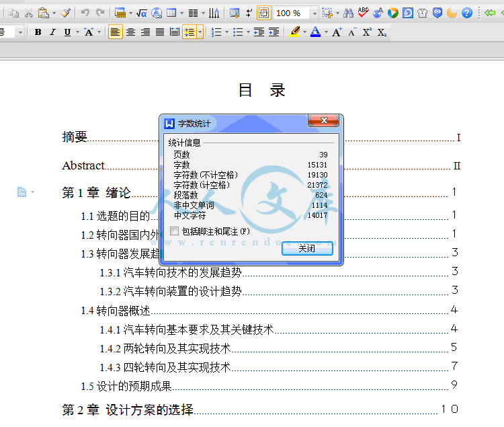Click the shirt skin icon
Image resolution: width=504 pixels, height=427 pixels.
423,13
